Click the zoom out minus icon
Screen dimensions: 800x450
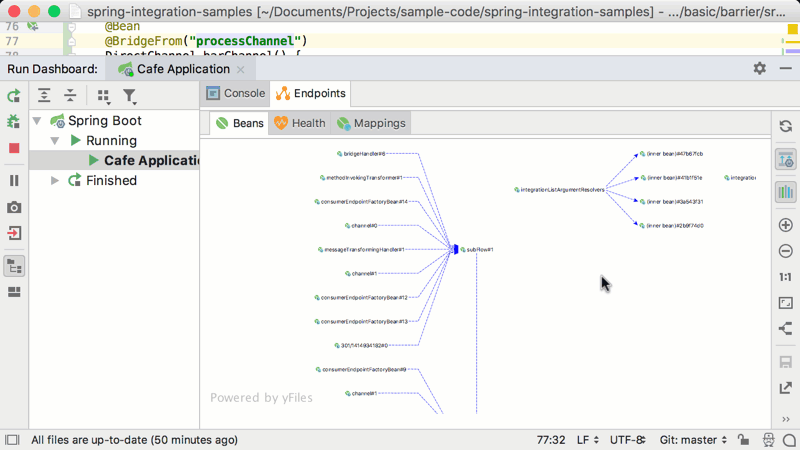pyautogui.click(x=785, y=251)
